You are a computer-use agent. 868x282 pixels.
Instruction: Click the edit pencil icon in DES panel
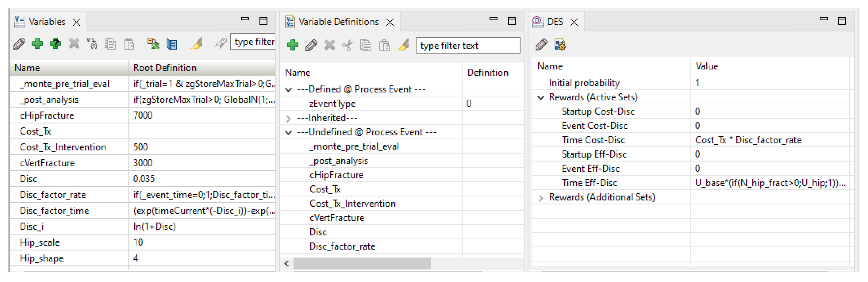tap(541, 45)
